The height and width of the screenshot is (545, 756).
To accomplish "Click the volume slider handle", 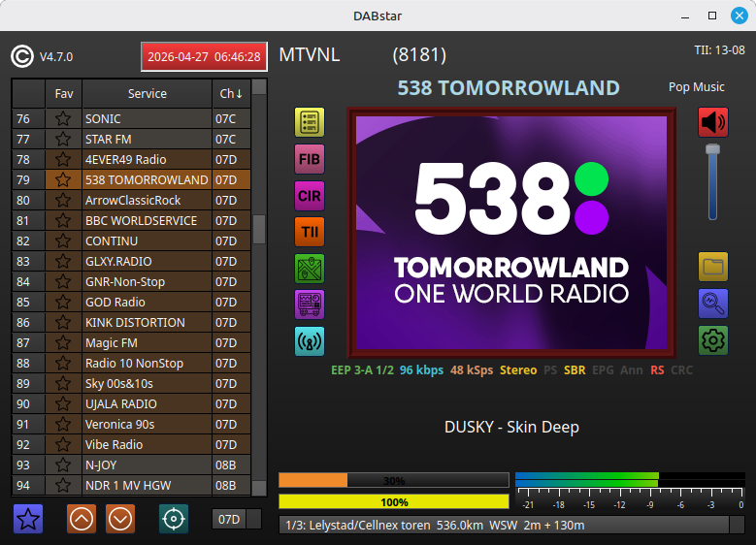I will click(713, 149).
